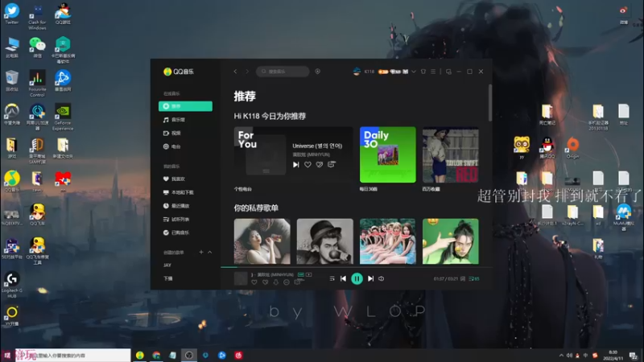Collapse the created playlists section chevron
The width and height of the screenshot is (644, 362).
[x=210, y=252]
